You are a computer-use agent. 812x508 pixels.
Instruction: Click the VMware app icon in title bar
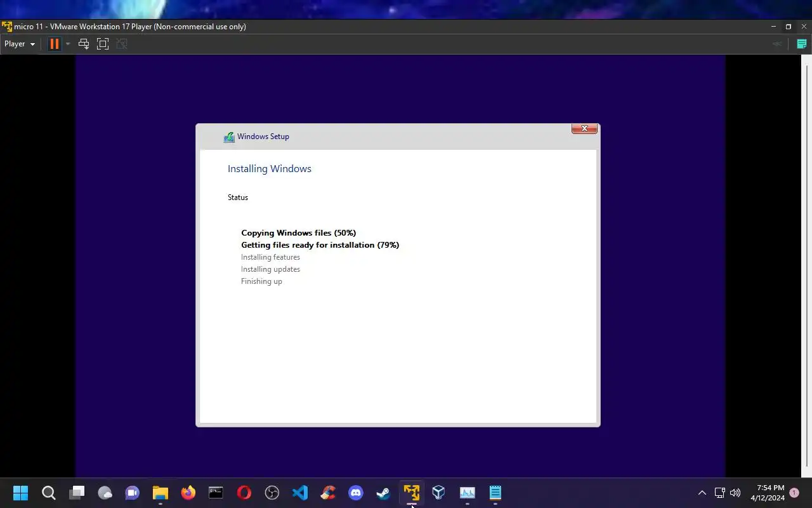(7, 26)
